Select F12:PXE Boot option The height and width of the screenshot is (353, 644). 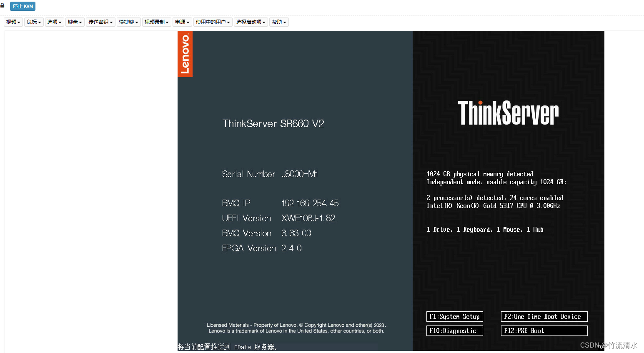[x=544, y=331]
